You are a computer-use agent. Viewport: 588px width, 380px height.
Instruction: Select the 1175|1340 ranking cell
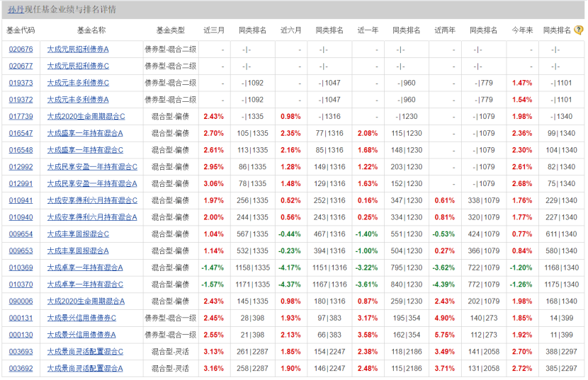[x=561, y=284]
